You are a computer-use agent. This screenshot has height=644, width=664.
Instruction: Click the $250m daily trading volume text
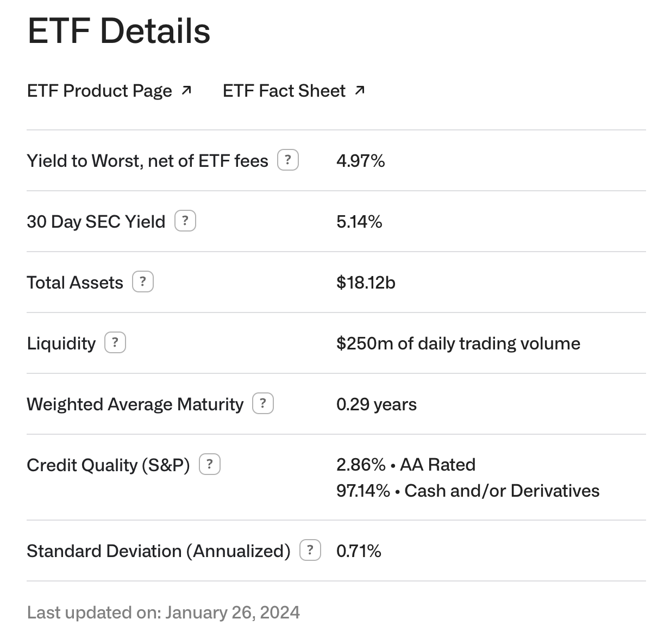coord(458,343)
